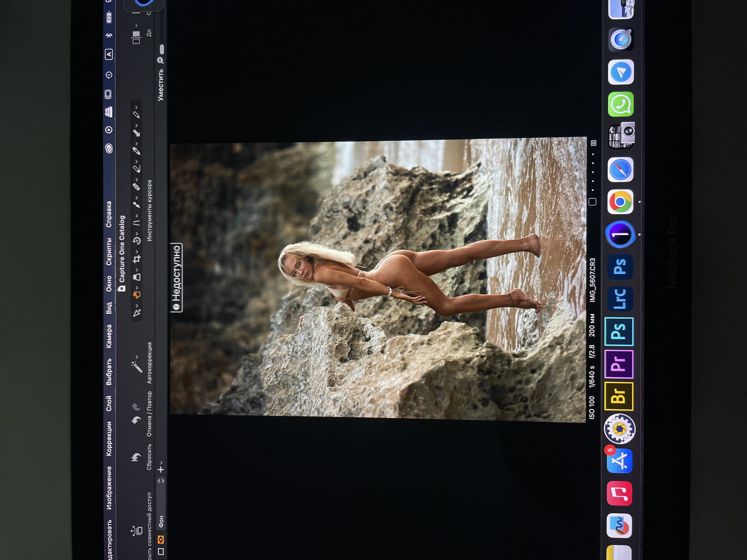747x560 pixels.
Task: Open Safari from the Dock
Action: coord(620,170)
